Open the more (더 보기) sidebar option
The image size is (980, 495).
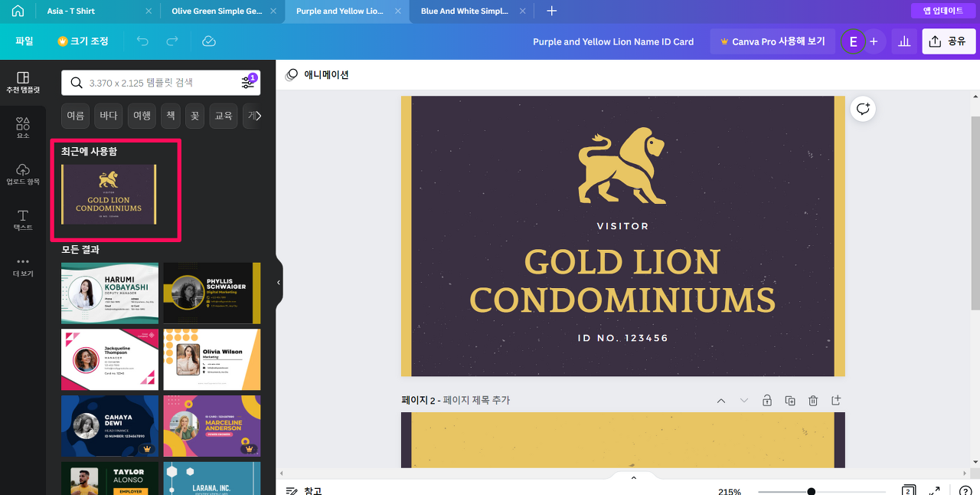(x=23, y=266)
